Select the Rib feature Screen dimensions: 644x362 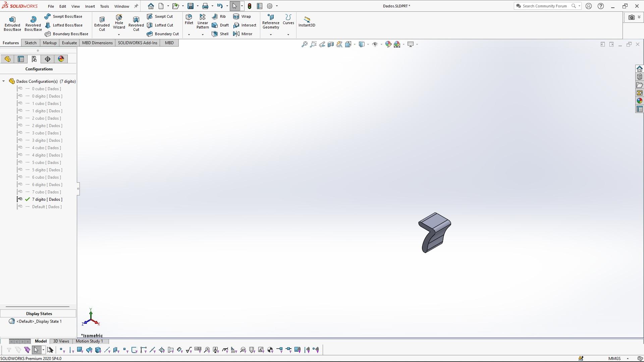point(219,16)
